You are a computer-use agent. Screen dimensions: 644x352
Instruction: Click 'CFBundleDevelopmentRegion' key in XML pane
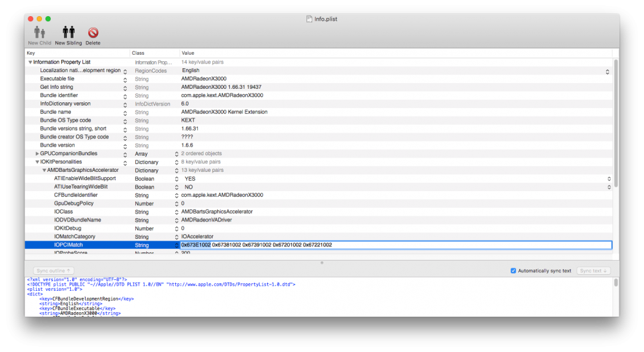pyautogui.click(x=84, y=299)
